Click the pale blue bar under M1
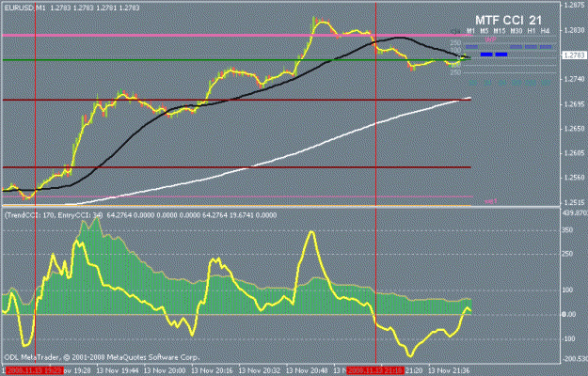588x376 pixels. pos(471,47)
